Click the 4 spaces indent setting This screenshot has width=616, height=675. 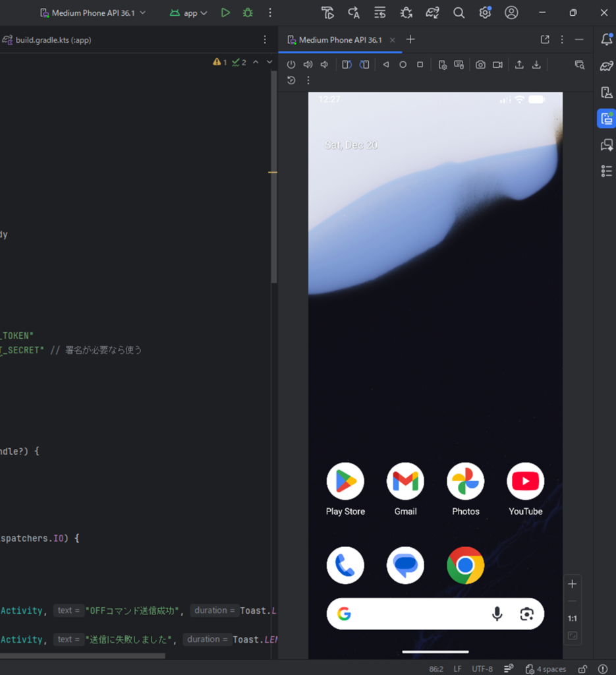[x=546, y=669]
